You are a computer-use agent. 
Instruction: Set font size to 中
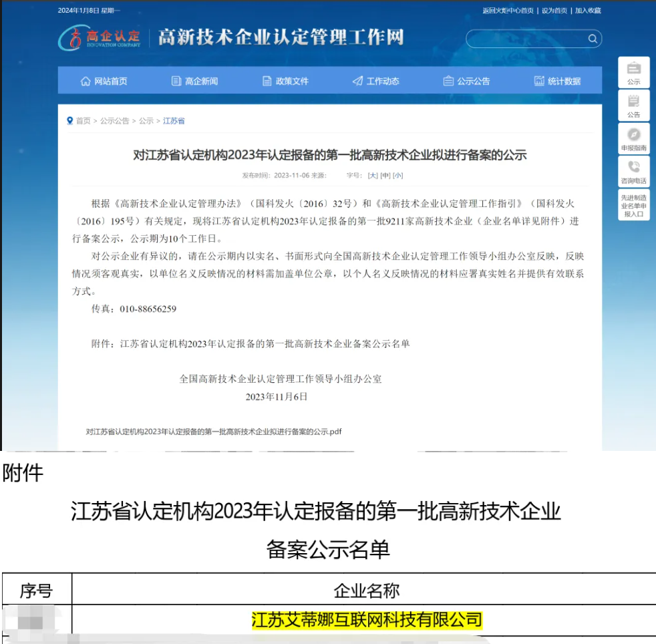385,175
